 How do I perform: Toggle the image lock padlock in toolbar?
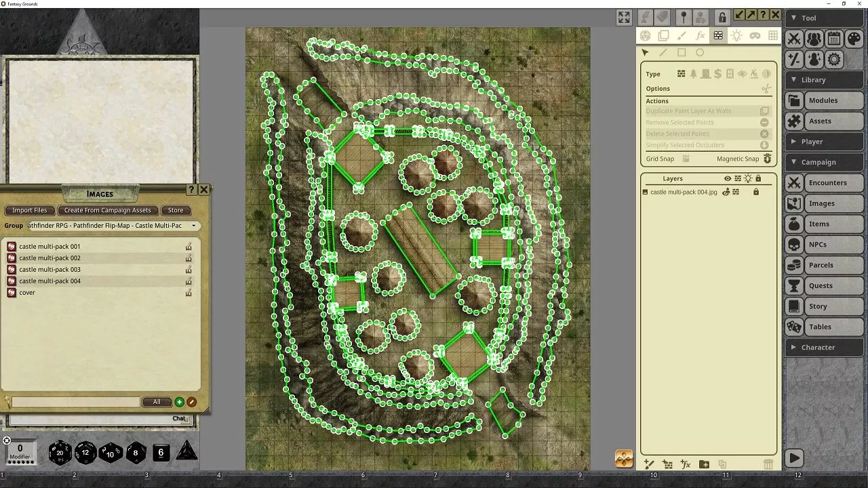click(722, 18)
